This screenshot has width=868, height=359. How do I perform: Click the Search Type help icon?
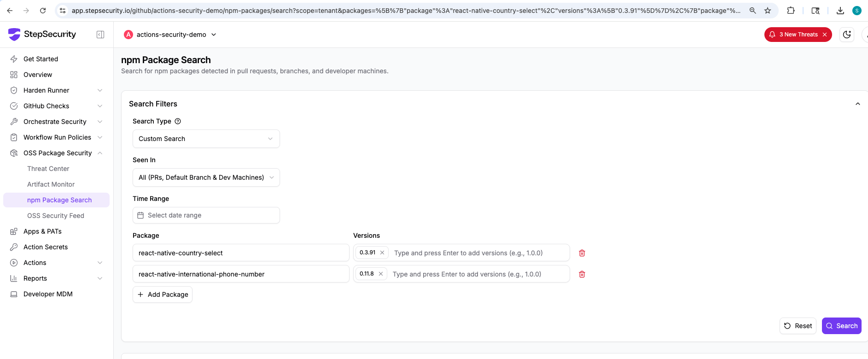point(178,121)
